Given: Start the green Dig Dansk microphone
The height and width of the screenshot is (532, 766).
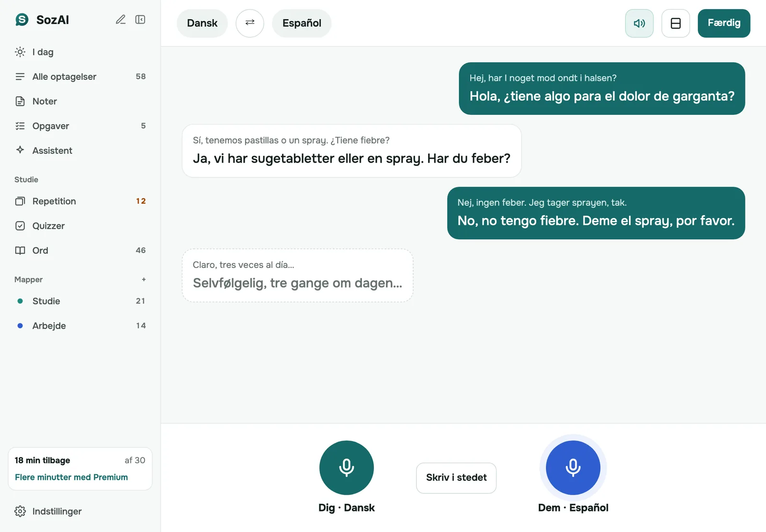Looking at the screenshot, I should pos(347,467).
